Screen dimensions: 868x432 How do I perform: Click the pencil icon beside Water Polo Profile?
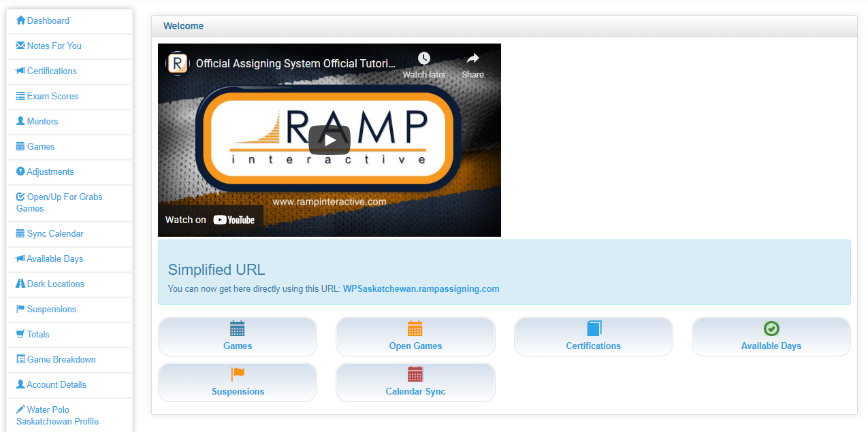coord(20,410)
